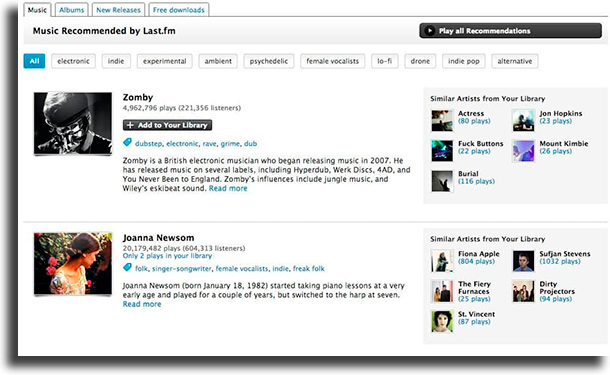Read more about Joanna Newsom
Viewport: 610px width, 375px height.
click(142, 304)
